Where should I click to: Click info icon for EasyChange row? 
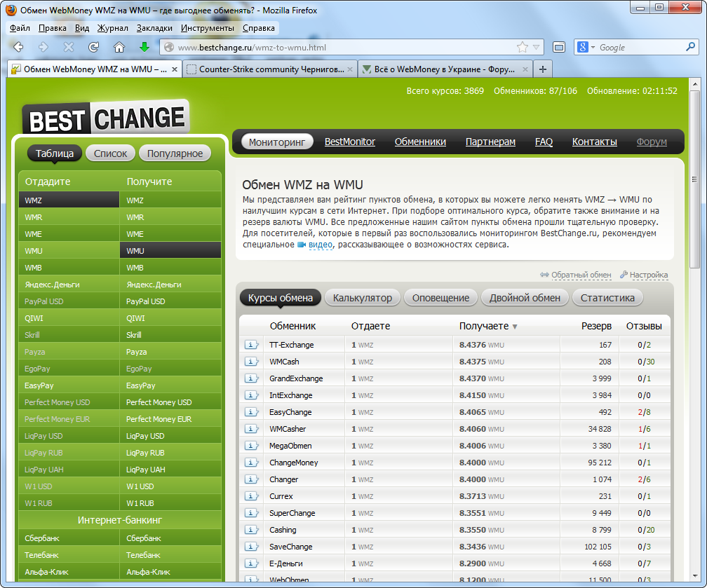251,412
